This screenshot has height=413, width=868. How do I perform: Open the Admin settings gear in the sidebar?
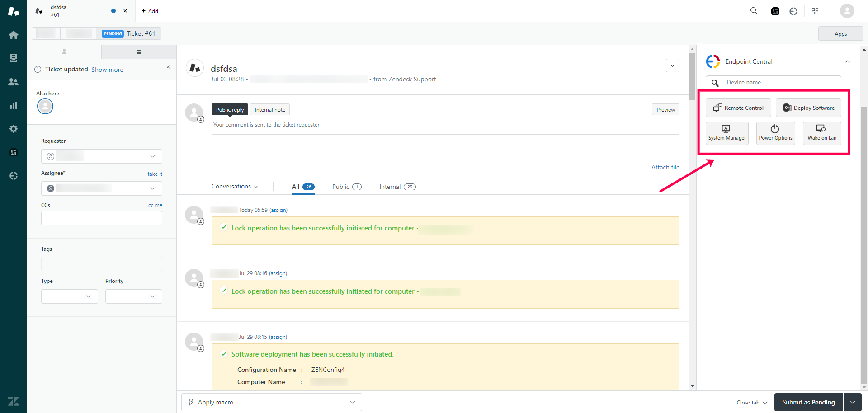(x=14, y=129)
